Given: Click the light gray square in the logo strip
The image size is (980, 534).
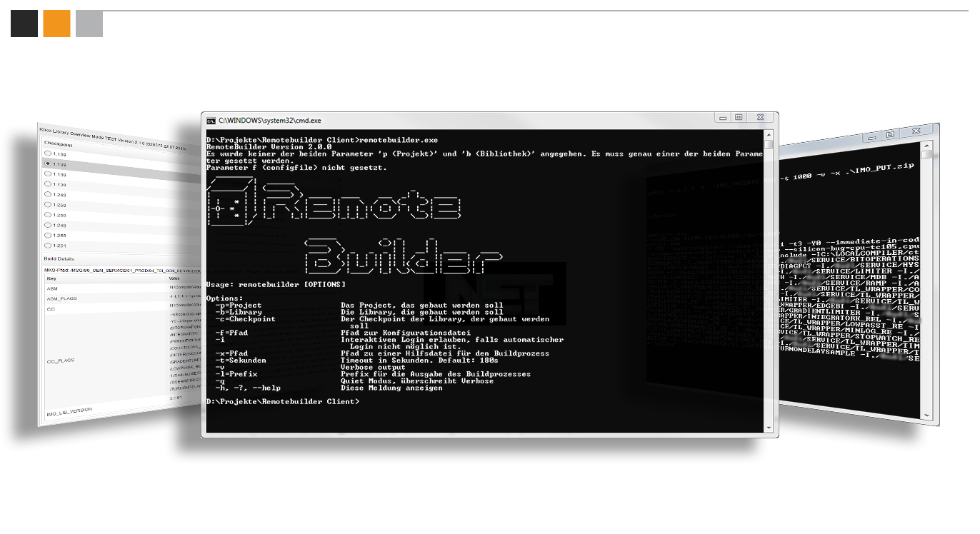Looking at the screenshot, I should 89,23.
